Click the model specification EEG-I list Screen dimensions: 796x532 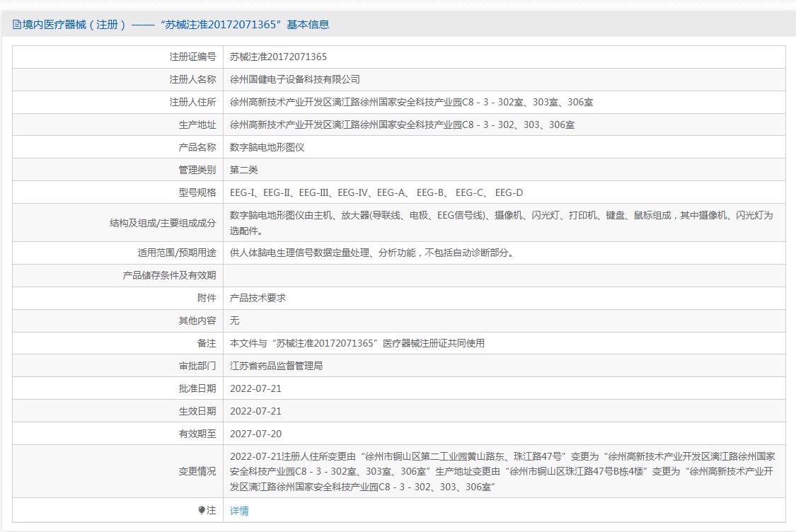(376, 192)
